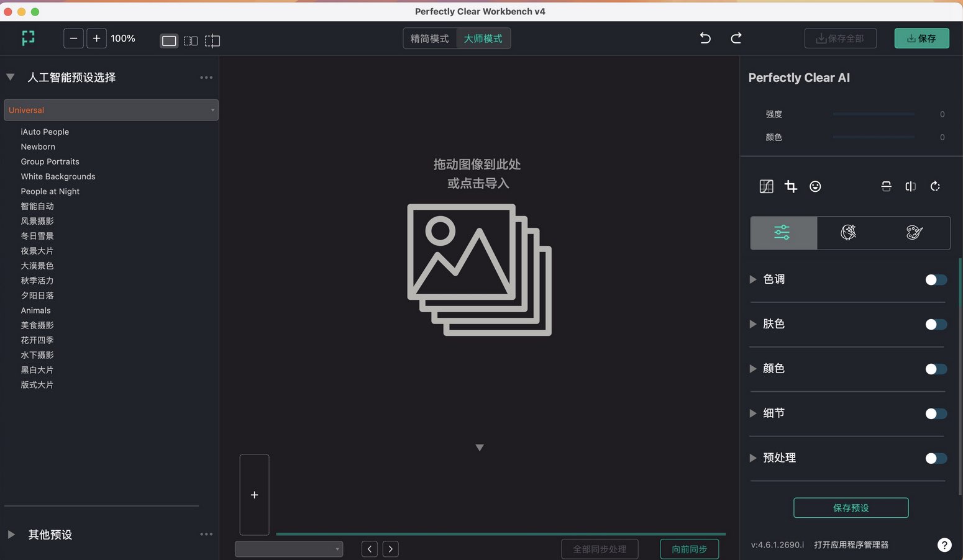Screen dimensions: 963x560
Task: Select split view with divider
Action: click(x=212, y=41)
